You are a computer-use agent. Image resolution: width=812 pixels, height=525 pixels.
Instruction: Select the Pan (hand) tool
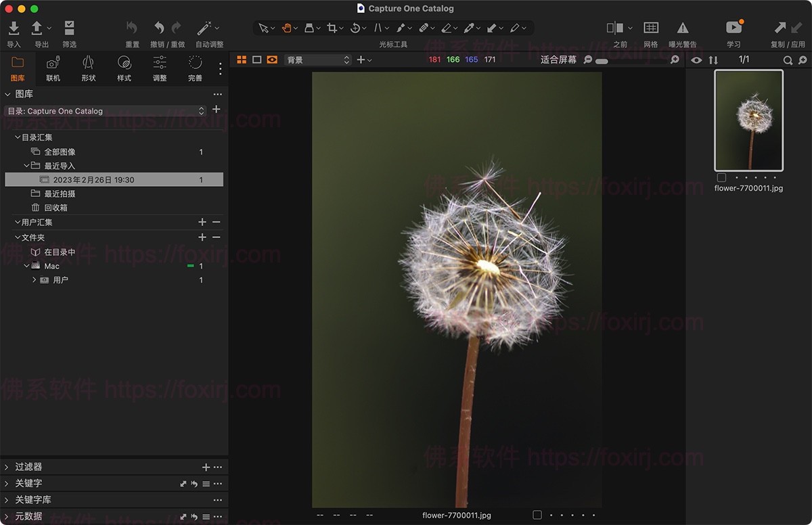point(286,28)
